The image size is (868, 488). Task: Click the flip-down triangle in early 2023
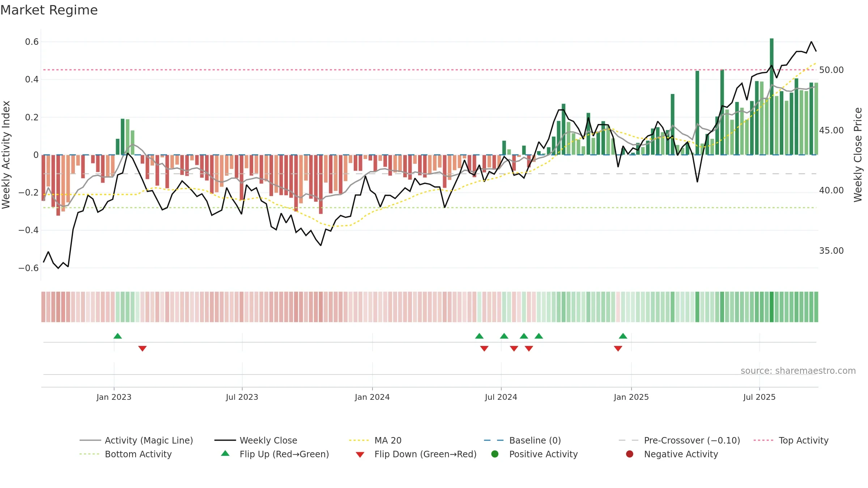click(x=142, y=348)
